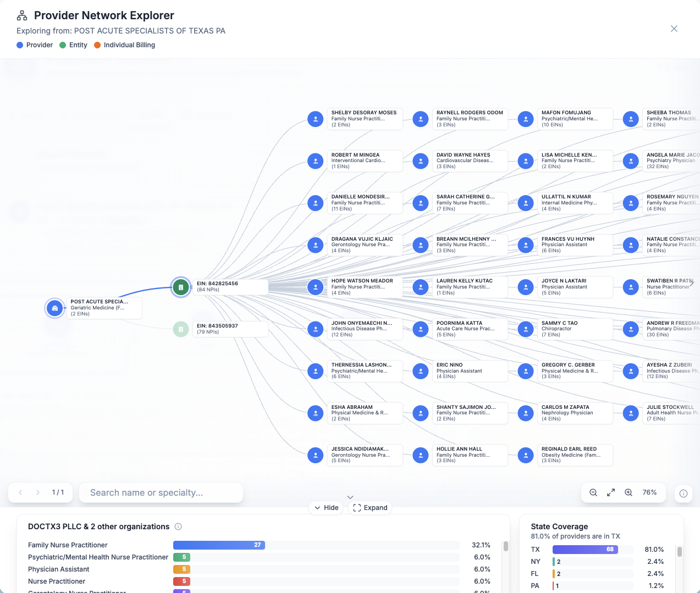This screenshot has width=700, height=593.
Task: Click the Psychiatric/Mental Health Nurse Practitioner row
Action: pyautogui.click(x=259, y=557)
